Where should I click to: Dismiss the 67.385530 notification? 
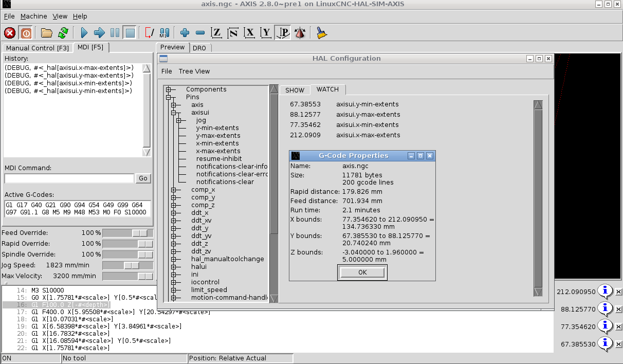619,344
